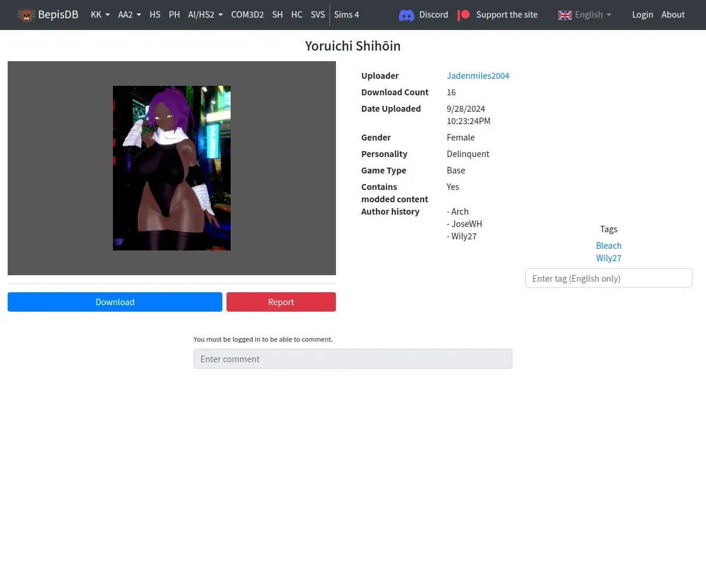Open uploader Jadenmiles2004 profile
The height and width of the screenshot is (588, 706).
[x=478, y=76]
